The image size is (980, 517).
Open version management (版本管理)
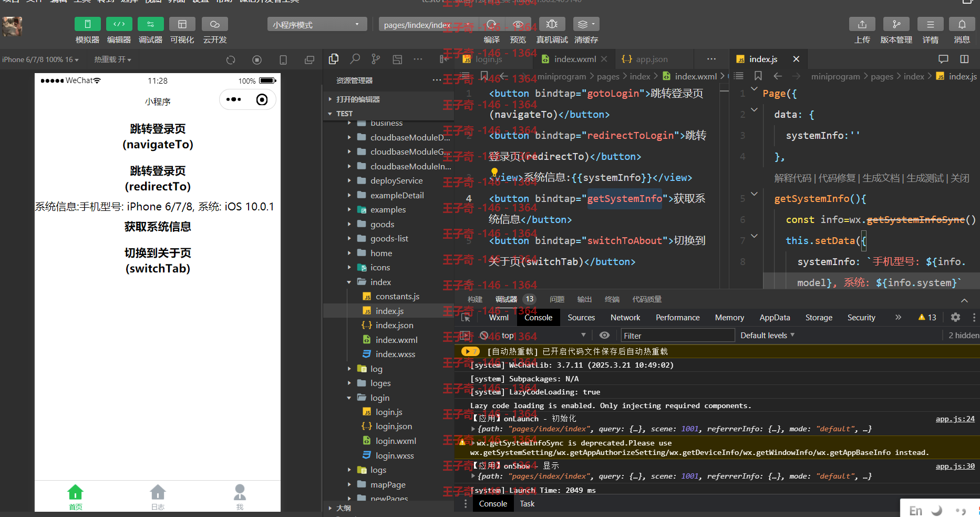coord(896,24)
